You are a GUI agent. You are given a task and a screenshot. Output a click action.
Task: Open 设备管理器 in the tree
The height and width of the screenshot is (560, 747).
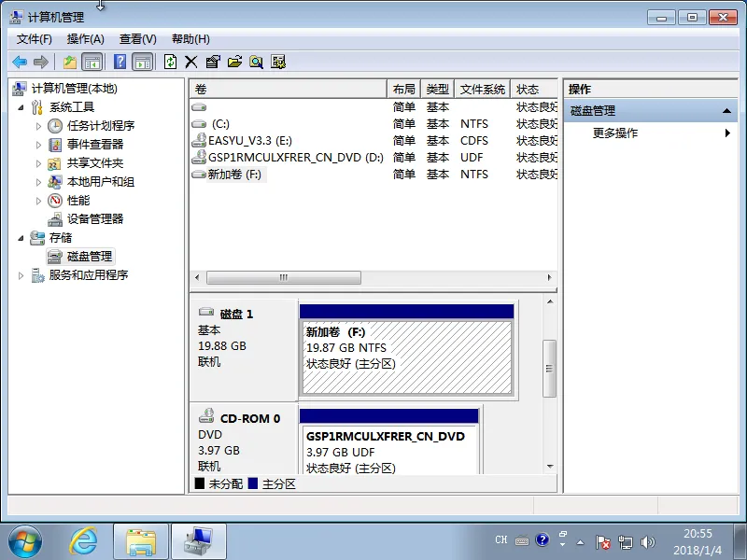point(95,219)
